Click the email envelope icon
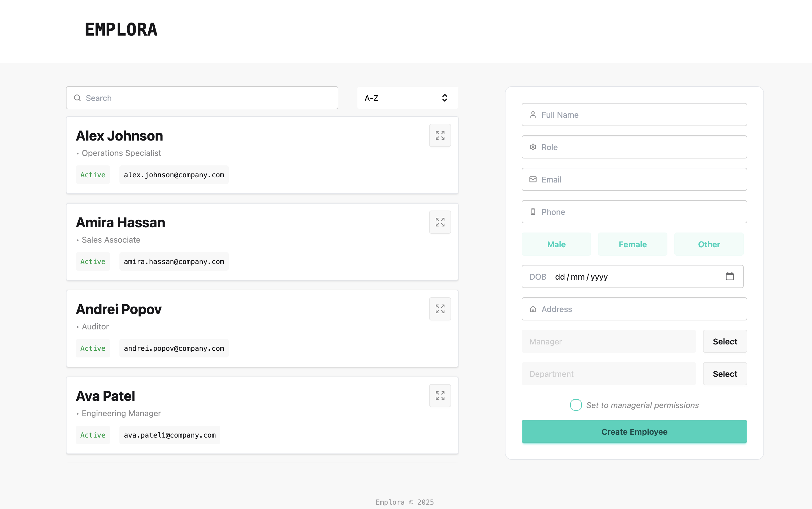The height and width of the screenshot is (509, 812). pos(533,179)
